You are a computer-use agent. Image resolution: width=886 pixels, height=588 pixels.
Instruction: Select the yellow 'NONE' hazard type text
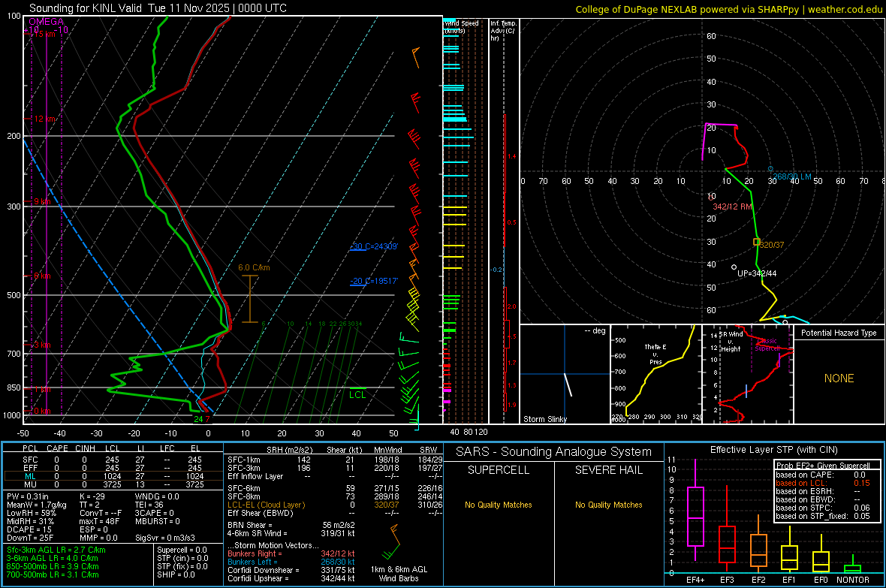[839, 378]
